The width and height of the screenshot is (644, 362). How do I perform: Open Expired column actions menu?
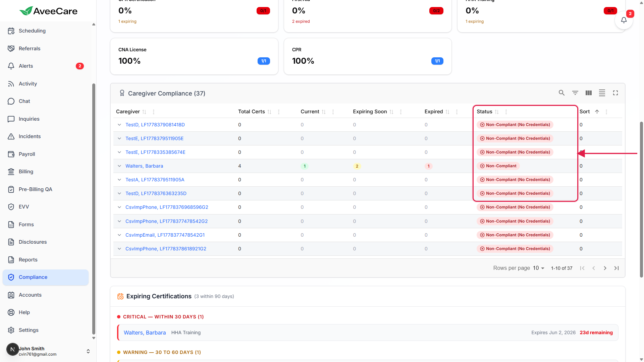457,112
